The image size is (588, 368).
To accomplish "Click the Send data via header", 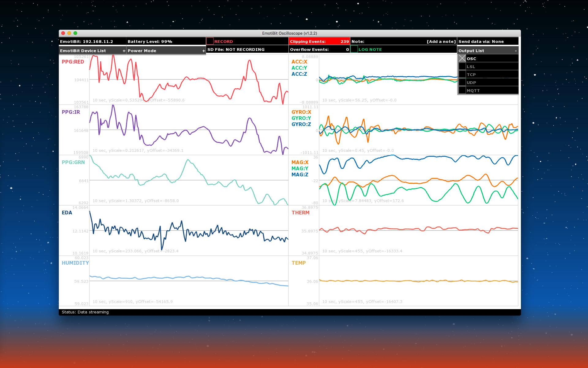I will click(481, 41).
